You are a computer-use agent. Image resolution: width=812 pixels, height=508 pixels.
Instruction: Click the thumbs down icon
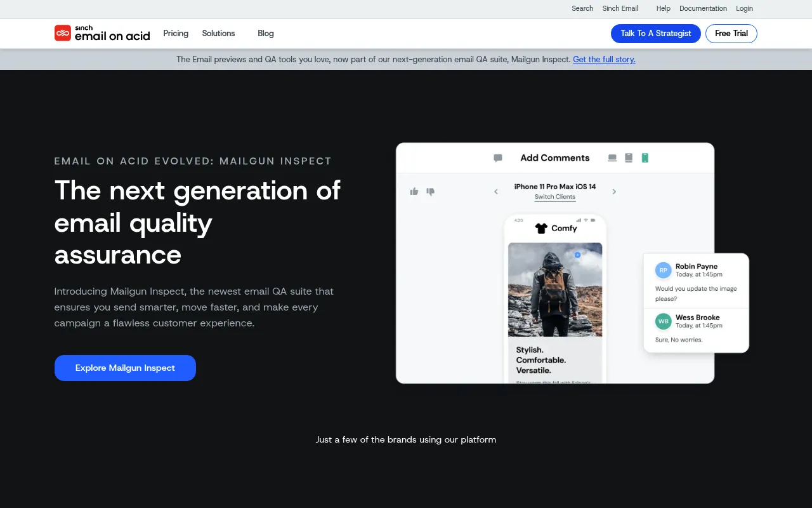pyautogui.click(x=431, y=191)
